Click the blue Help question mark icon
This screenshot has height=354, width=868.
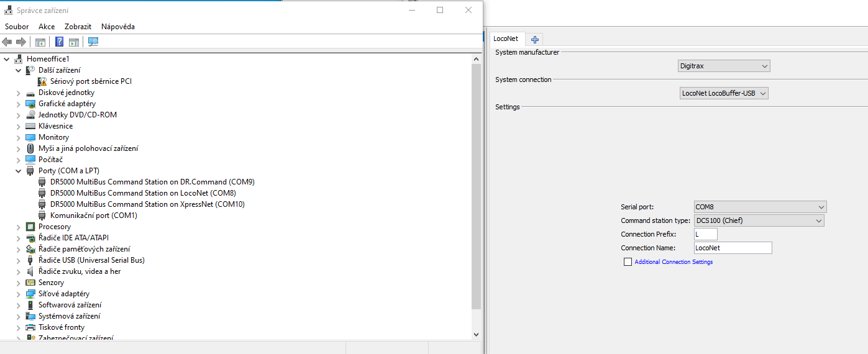(60, 42)
